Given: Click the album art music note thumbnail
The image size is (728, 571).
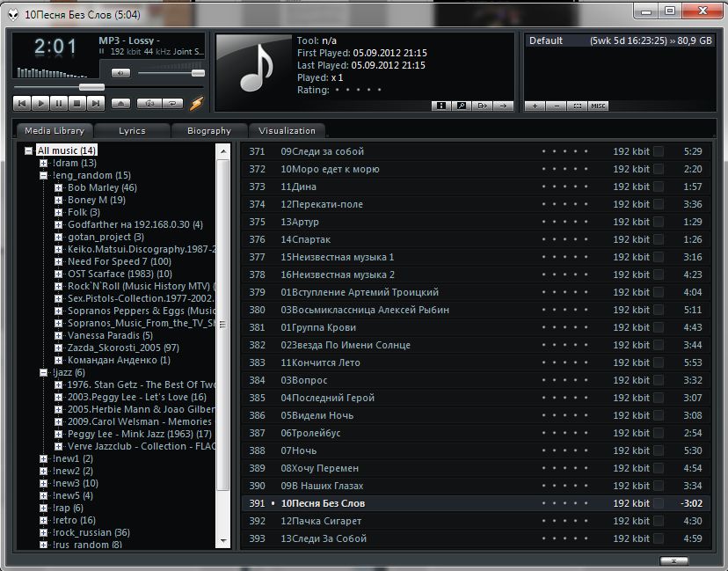Looking at the screenshot, I should [254, 71].
